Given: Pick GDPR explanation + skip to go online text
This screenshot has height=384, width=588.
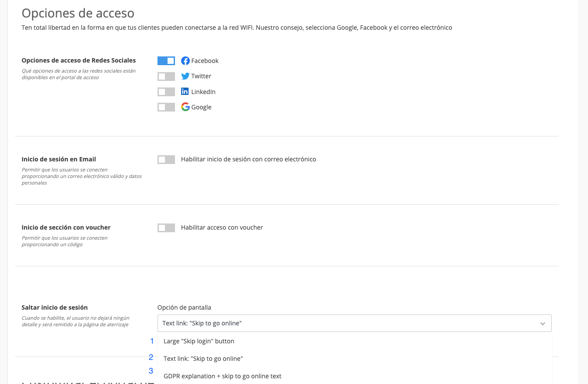Looking at the screenshot, I should click(354, 376).
